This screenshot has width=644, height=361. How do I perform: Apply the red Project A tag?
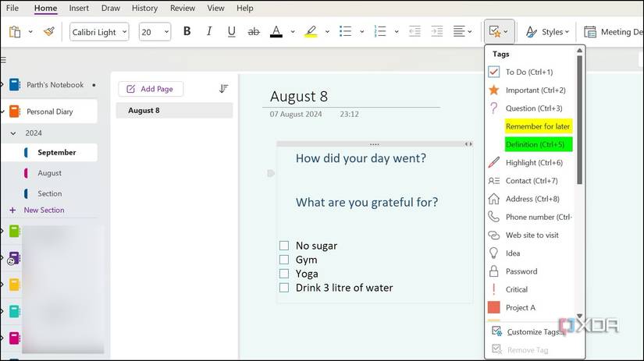pyautogui.click(x=530, y=307)
